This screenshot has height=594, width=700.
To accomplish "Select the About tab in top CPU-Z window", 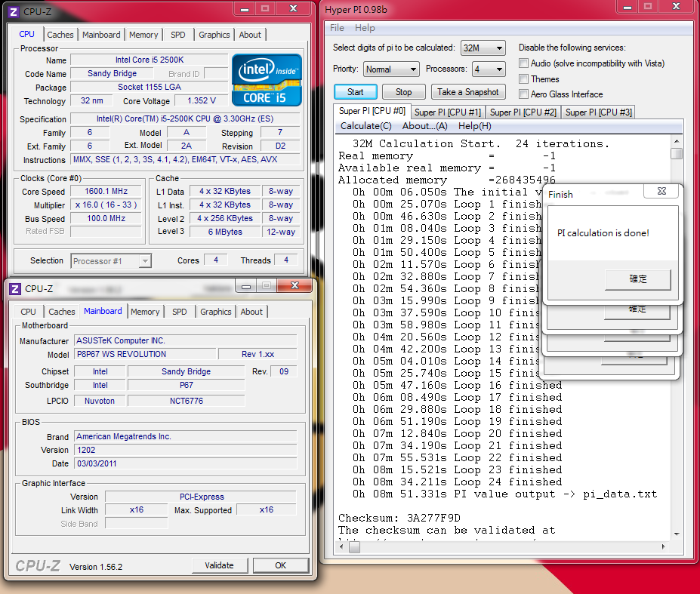I will pos(250,35).
